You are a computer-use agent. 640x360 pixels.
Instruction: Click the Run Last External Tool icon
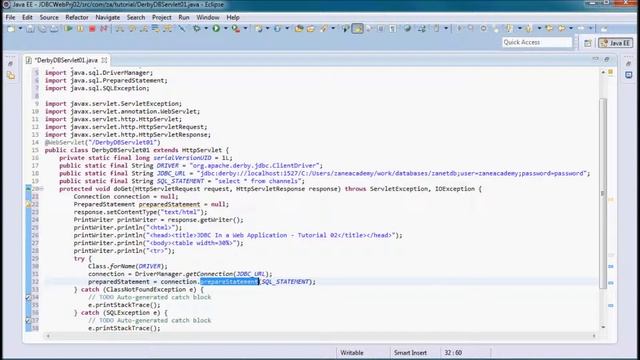(236, 29)
